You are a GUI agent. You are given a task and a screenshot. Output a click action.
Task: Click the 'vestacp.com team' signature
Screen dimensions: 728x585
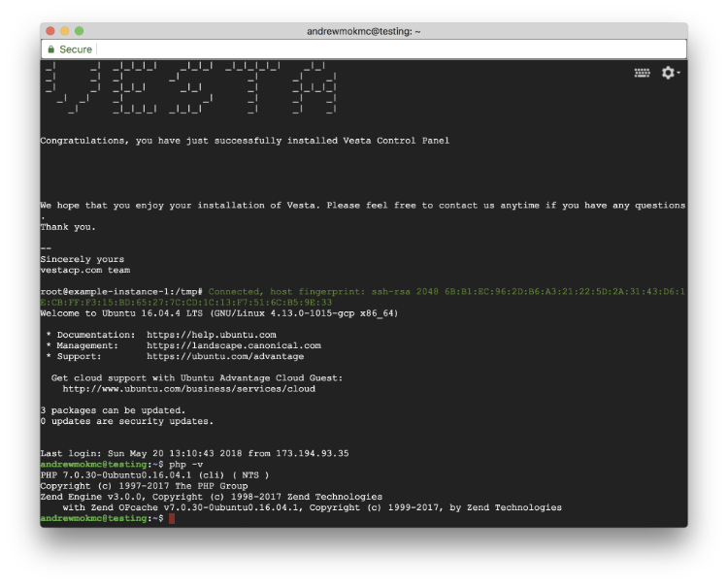pos(85,270)
